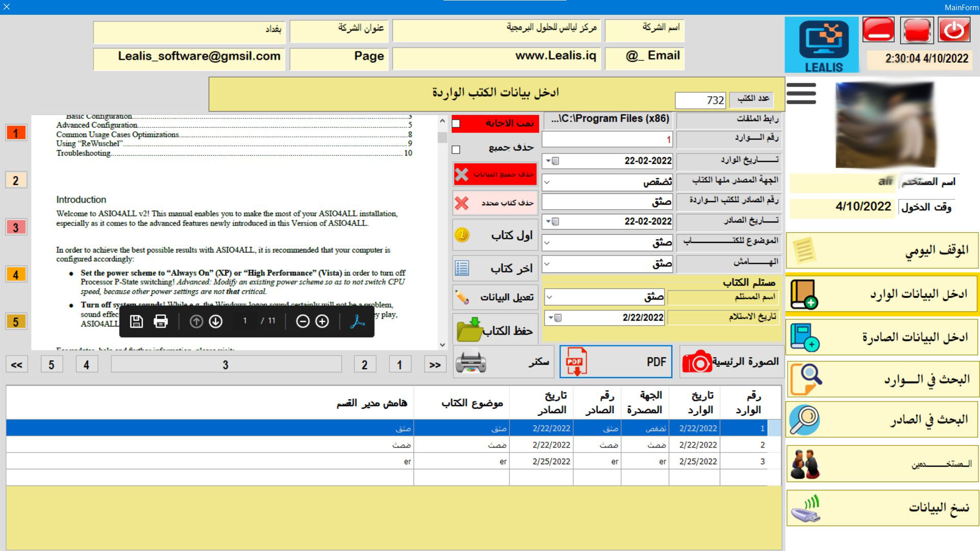Open incoming data entry (ادخل البيانات الوارد)
The width and height of the screenshot is (980, 551).
coord(882,294)
